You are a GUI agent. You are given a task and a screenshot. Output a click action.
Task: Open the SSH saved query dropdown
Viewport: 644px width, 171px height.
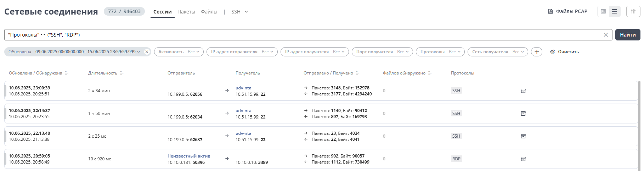[240, 12]
